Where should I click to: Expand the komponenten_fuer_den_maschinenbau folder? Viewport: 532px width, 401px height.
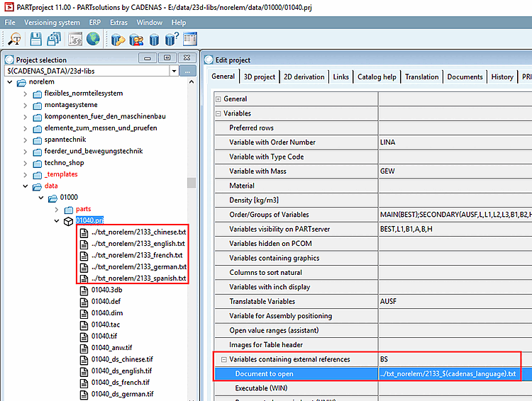pyautogui.click(x=26, y=117)
